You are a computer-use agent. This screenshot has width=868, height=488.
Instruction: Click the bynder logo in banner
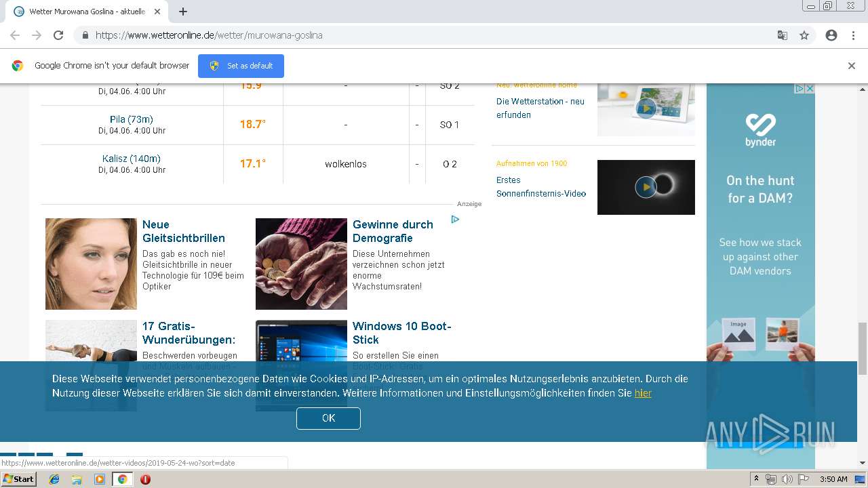[761, 130]
